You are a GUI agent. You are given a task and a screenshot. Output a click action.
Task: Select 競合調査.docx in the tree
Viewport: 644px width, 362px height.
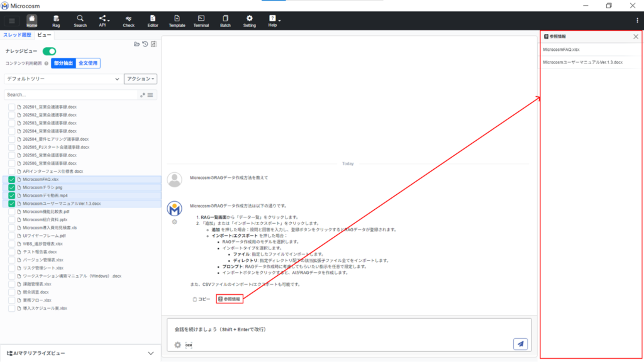(x=36, y=292)
